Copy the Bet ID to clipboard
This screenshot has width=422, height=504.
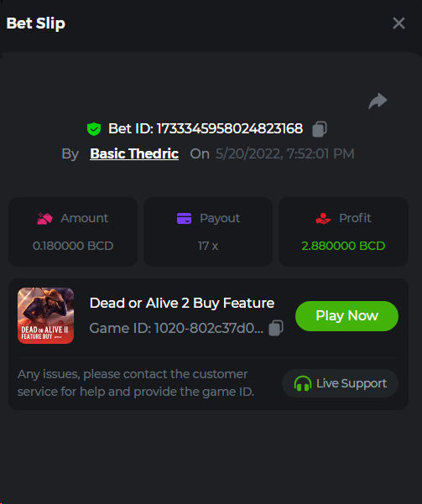(320, 129)
